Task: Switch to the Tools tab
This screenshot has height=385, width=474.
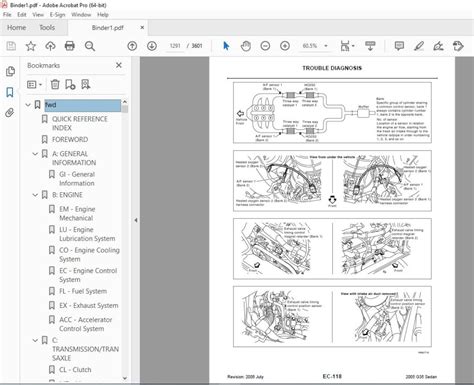Action: 47,28
